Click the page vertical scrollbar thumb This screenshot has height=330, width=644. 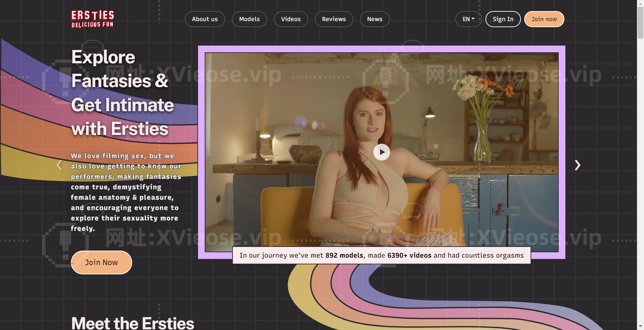pyautogui.click(x=640, y=22)
